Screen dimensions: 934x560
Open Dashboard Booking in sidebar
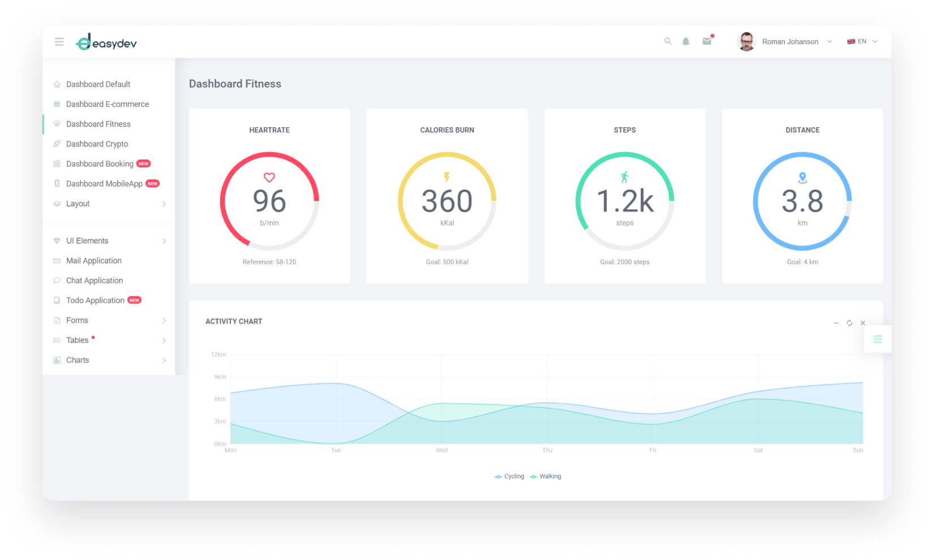pos(100,163)
